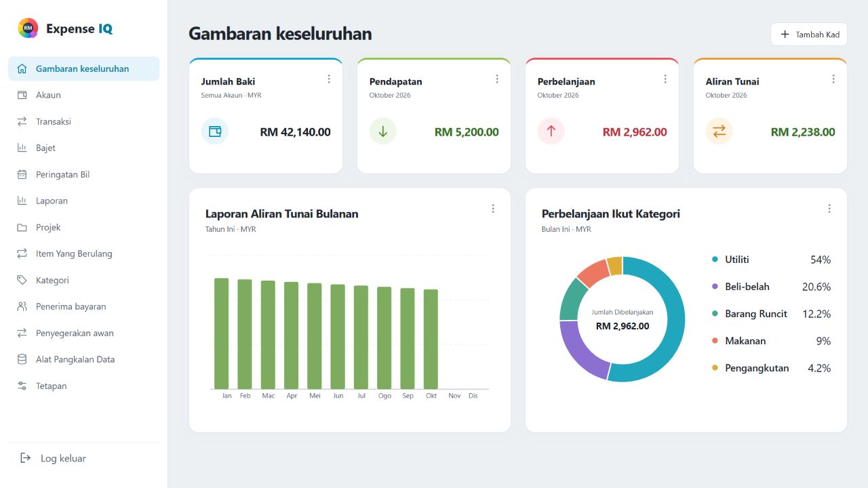The image size is (868, 488).
Task: Click the home icon beside Gambaran keseluruhan
Action: point(22,68)
